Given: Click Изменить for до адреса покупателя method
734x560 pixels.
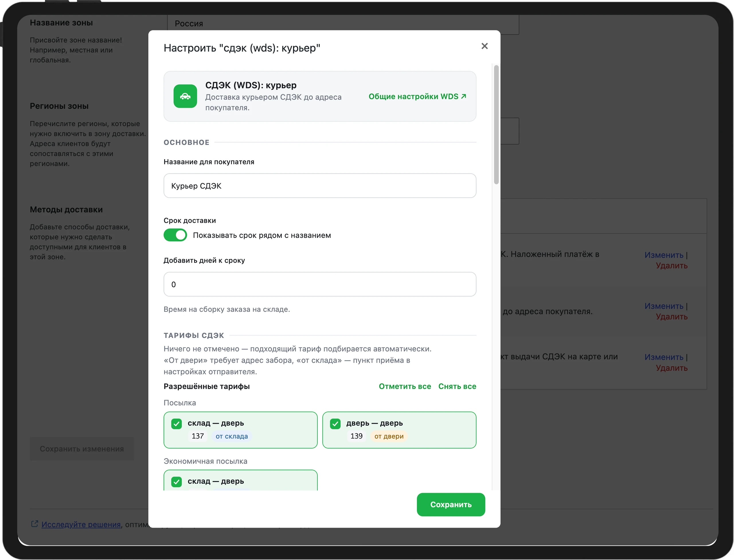Looking at the screenshot, I should click(x=664, y=306).
